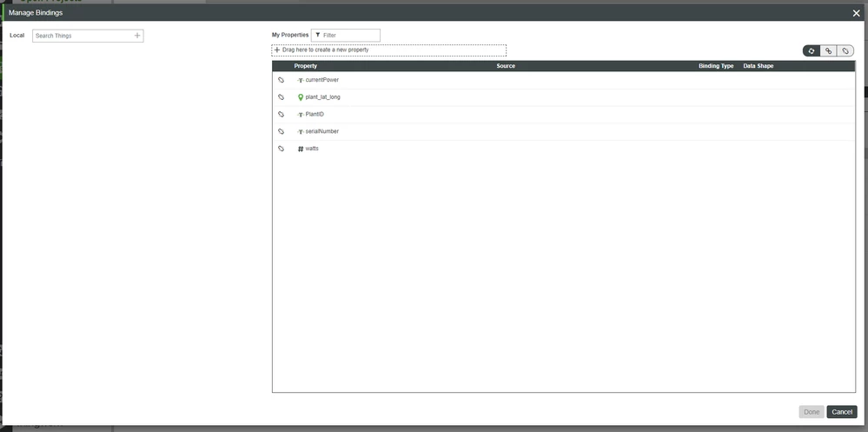868x432 pixels.
Task: Show only bound properties with the link toggle
Action: [x=828, y=51]
